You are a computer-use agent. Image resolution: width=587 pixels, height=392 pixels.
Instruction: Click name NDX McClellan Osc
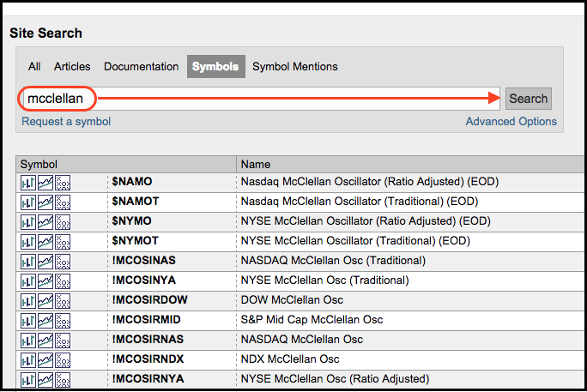tap(290, 359)
